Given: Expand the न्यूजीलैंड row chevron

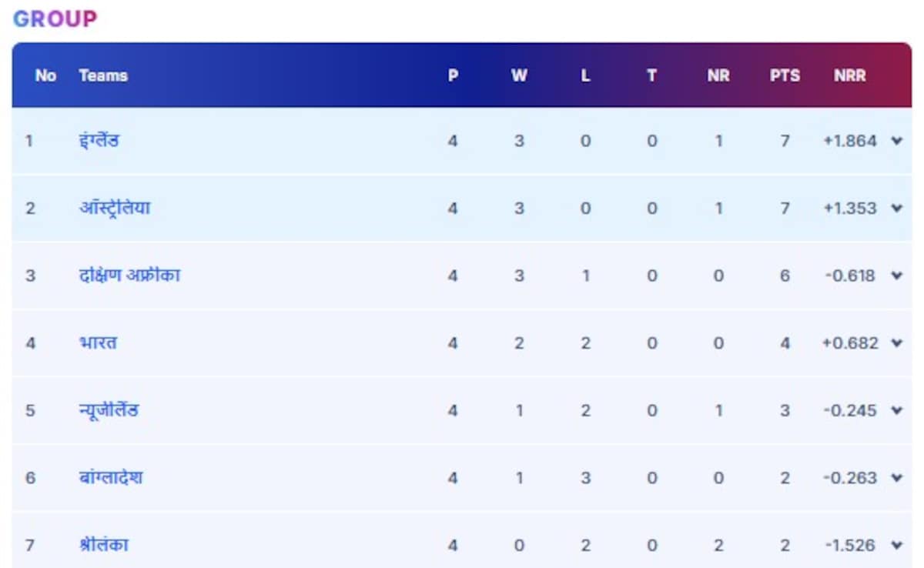Looking at the screenshot, I should 896,410.
